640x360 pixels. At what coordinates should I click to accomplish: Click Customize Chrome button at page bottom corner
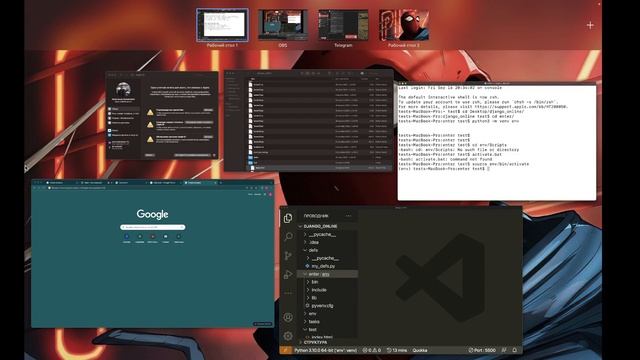click(x=262, y=324)
